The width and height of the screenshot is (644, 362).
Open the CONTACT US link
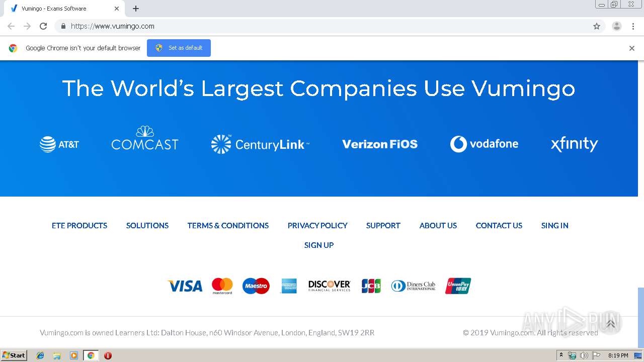[x=499, y=226]
